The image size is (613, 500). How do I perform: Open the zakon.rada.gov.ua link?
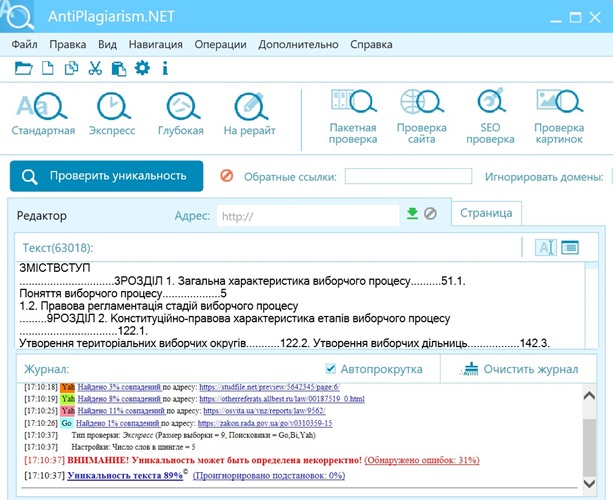(265, 423)
